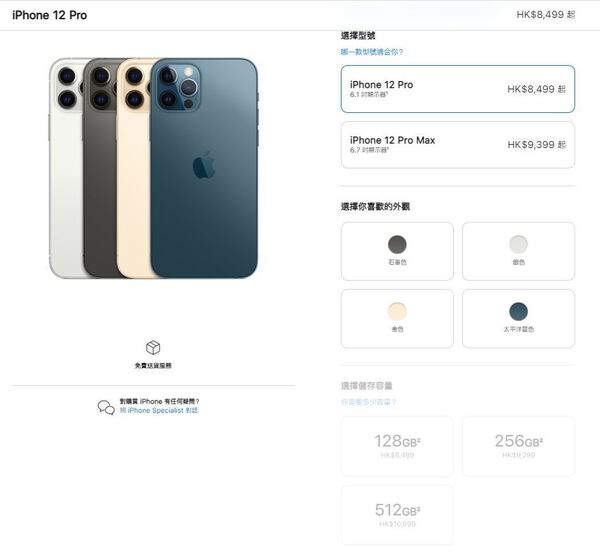This screenshot has height=555, width=600.
Task: Click the iPhone 12 Pro page title
Action: point(50,15)
